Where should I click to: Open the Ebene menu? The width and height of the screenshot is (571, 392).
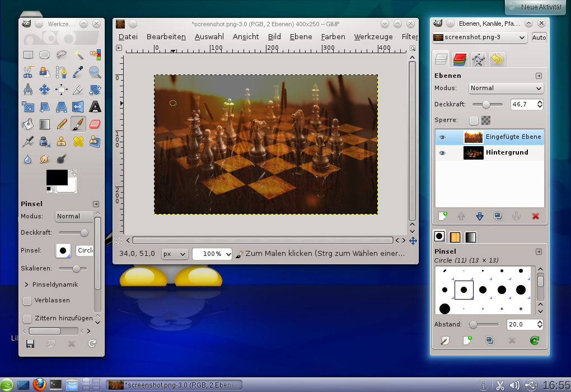click(301, 37)
